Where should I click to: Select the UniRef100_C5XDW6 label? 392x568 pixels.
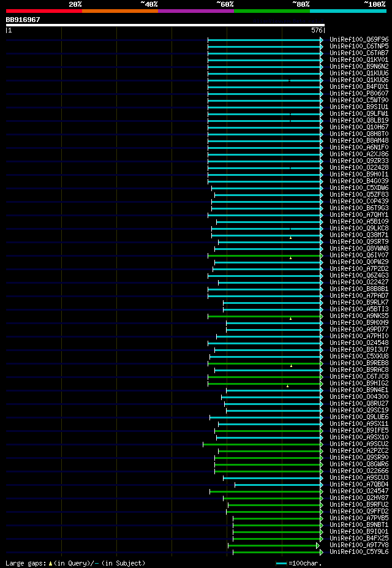click(x=359, y=188)
